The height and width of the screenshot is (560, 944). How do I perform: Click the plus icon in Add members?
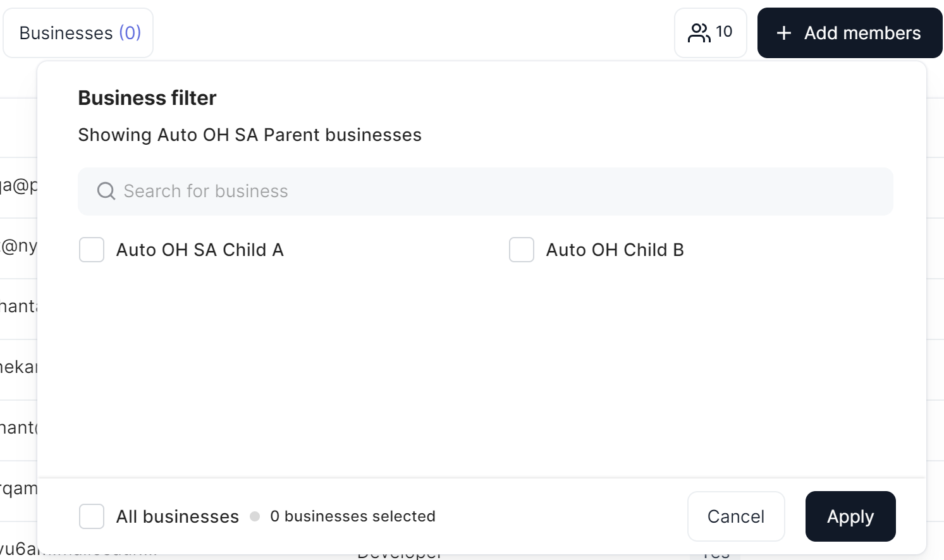(x=784, y=33)
